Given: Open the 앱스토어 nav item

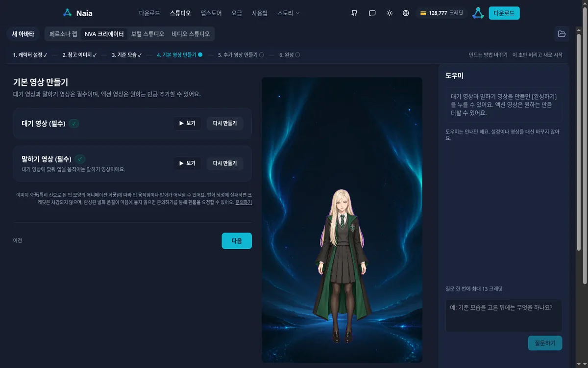Looking at the screenshot, I should point(211,13).
